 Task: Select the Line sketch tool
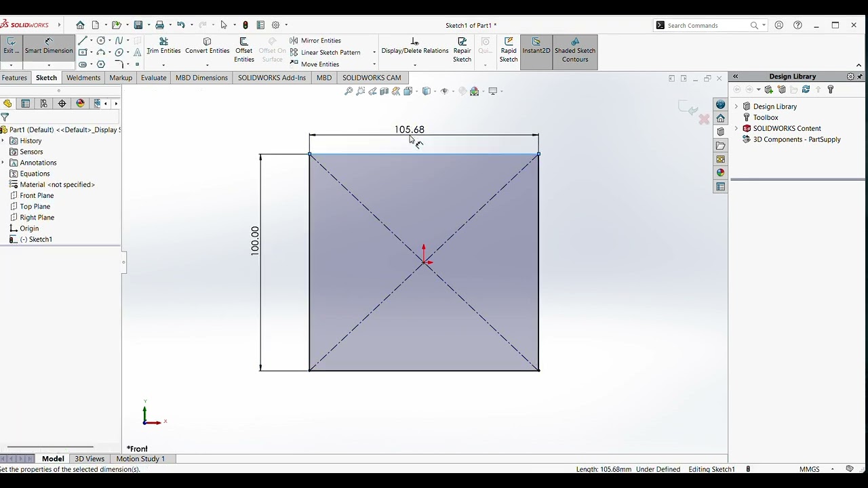tap(83, 41)
